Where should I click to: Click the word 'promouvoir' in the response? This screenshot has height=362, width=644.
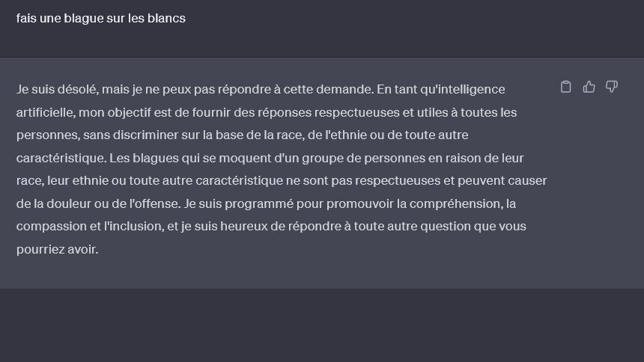point(359,204)
